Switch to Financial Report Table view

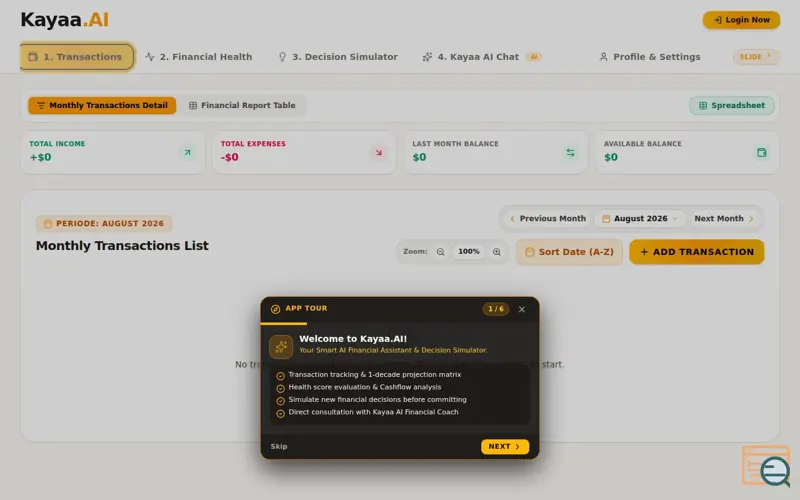(242, 106)
